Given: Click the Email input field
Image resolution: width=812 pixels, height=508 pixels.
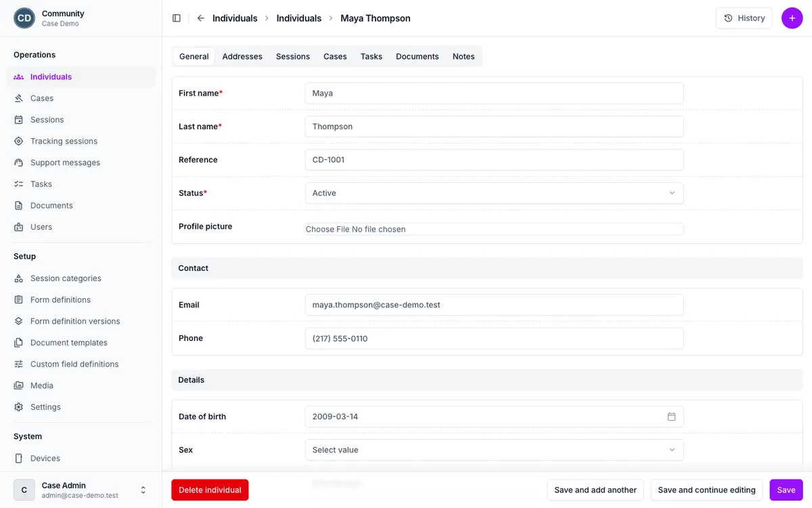Looking at the screenshot, I should [495, 305].
